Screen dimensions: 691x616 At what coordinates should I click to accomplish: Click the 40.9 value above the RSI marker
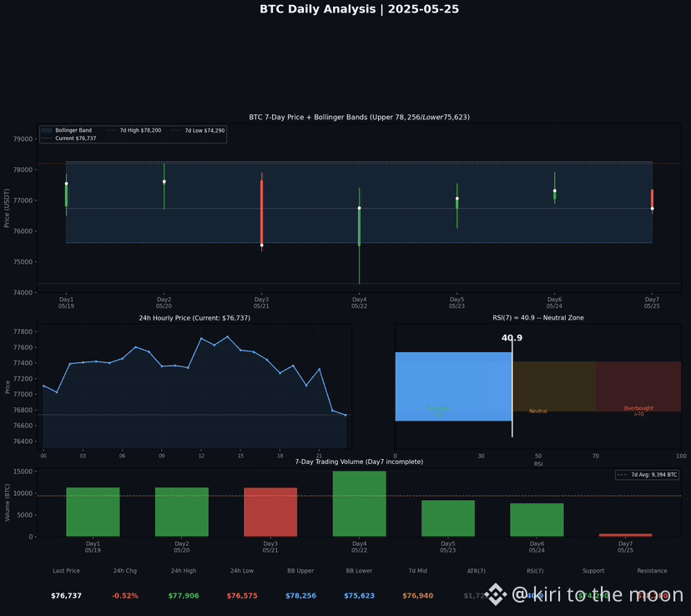tap(512, 338)
